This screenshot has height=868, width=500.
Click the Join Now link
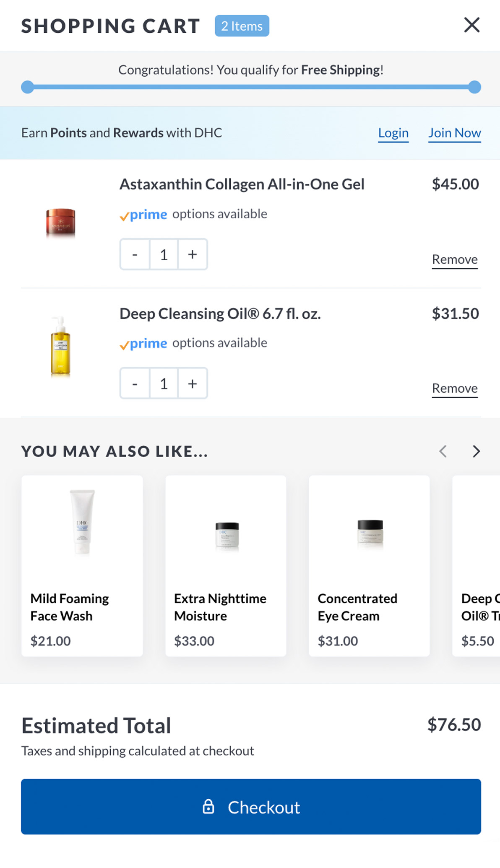(x=454, y=133)
